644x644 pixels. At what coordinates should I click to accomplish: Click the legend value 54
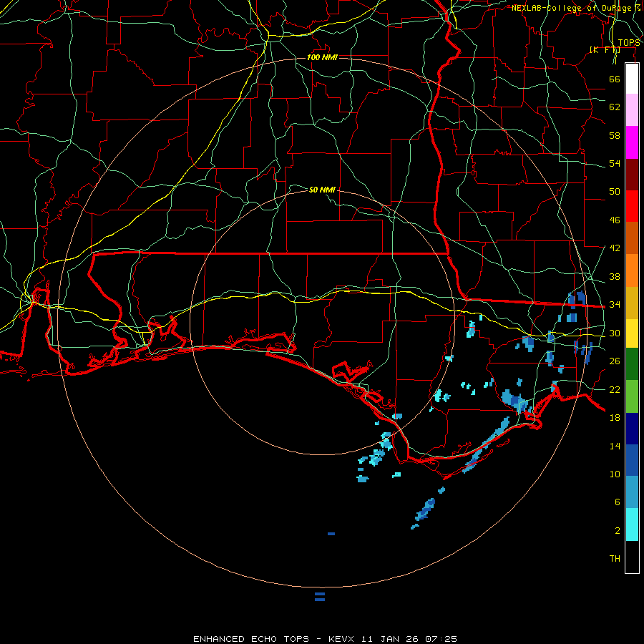(x=615, y=163)
